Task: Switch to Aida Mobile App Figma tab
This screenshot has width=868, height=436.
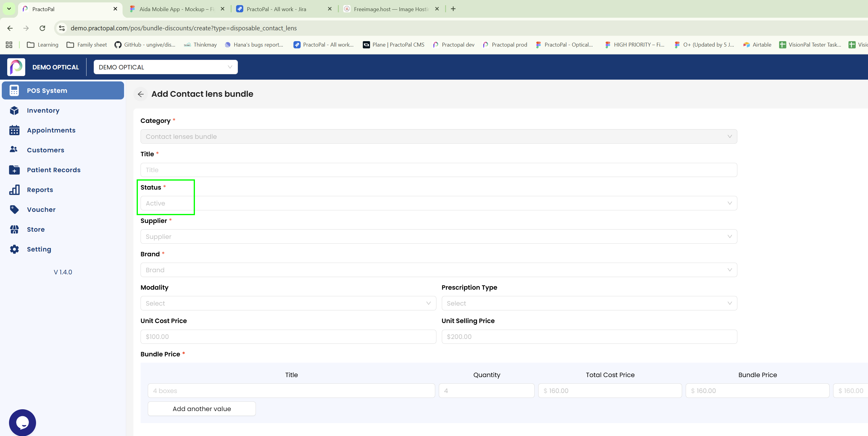Action: click(177, 9)
